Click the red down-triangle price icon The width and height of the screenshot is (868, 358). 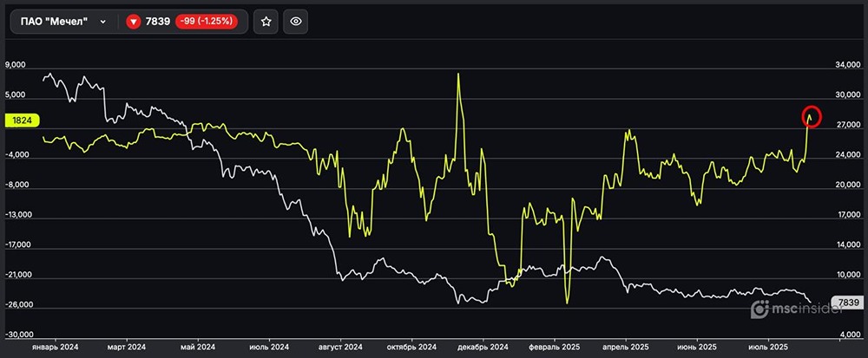tap(134, 22)
